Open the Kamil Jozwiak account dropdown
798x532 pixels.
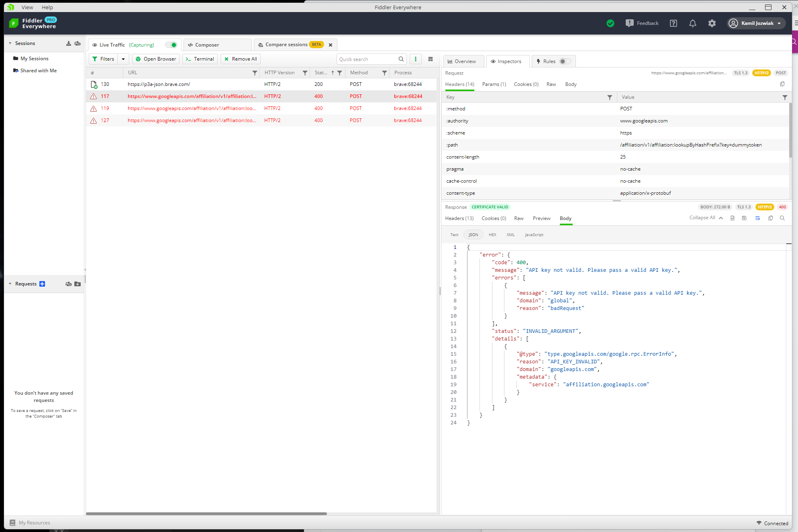756,23
